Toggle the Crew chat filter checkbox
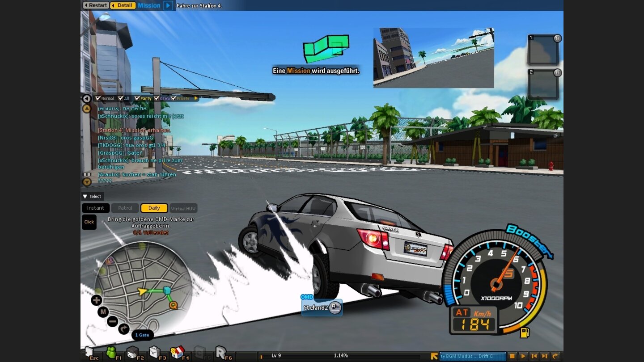Screen dimensions: 644x362 coord(157,98)
